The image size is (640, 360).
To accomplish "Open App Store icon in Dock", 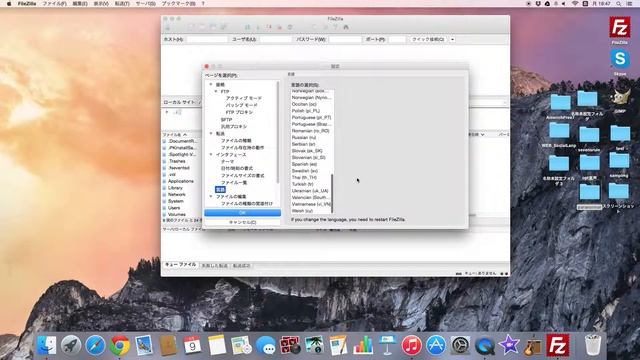I will point(436,345).
